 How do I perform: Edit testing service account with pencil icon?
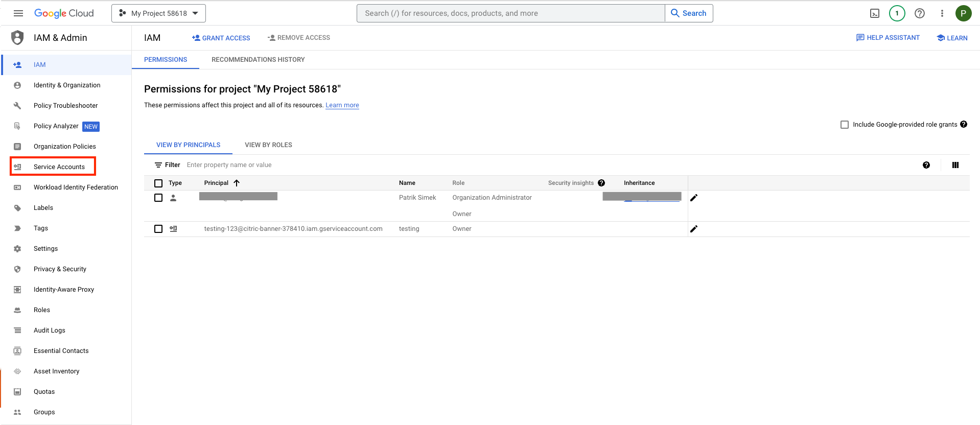pos(693,229)
